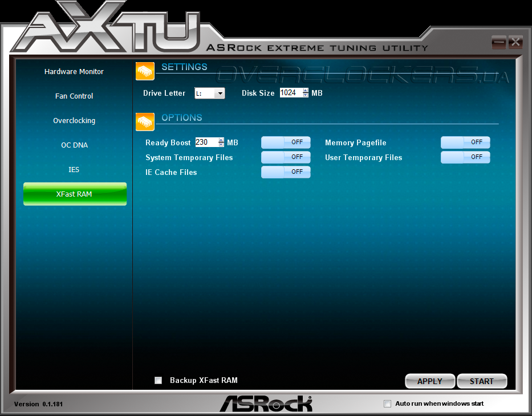
Task: Close the AXTU utility window
Action: [x=515, y=42]
